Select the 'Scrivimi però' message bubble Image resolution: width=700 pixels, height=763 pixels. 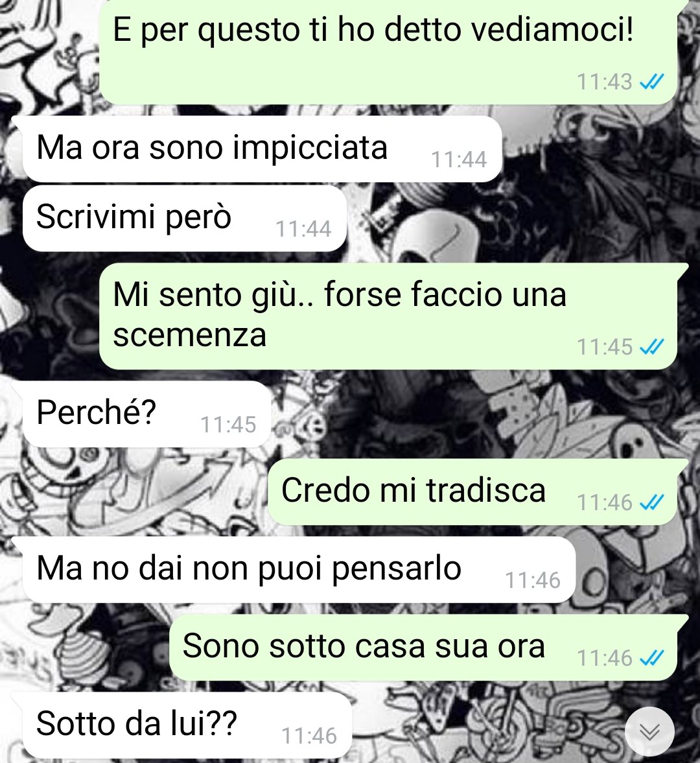point(184,218)
